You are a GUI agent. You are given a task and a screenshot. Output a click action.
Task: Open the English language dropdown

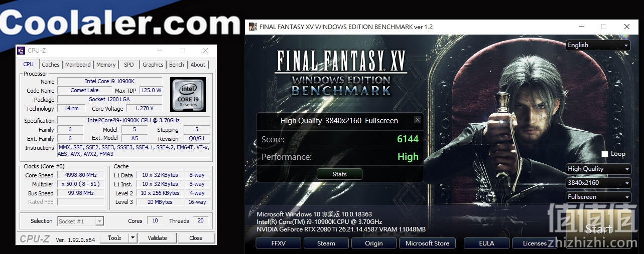(598, 45)
